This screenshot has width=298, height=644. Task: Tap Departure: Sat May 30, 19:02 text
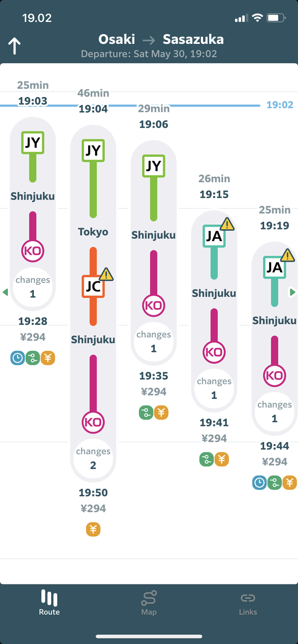click(x=149, y=54)
